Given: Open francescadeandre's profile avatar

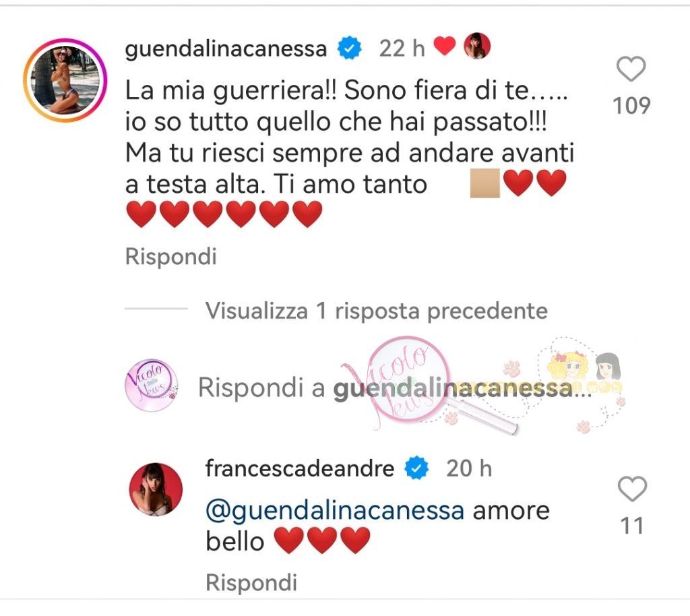Looking at the screenshot, I should pyautogui.click(x=156, y=489).
